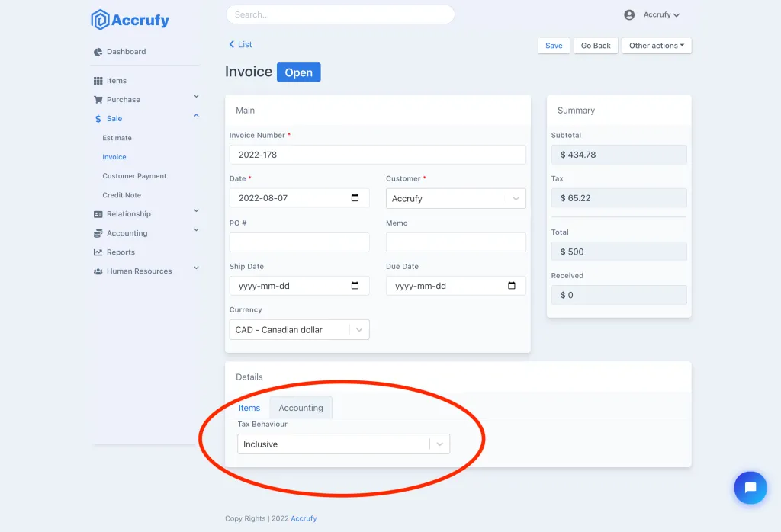
Task: Click the PO # field
Action: (x=299, y=242)
